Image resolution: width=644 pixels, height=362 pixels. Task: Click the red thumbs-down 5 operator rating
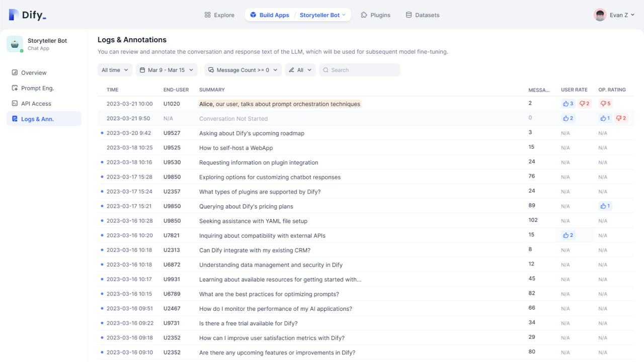(x=605, y=104)
